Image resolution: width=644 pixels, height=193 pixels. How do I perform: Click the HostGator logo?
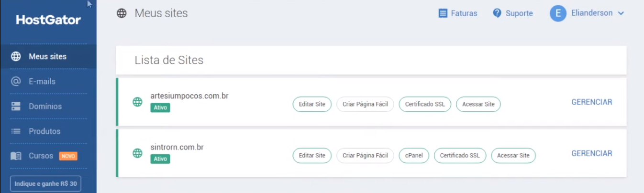[48, 20]
